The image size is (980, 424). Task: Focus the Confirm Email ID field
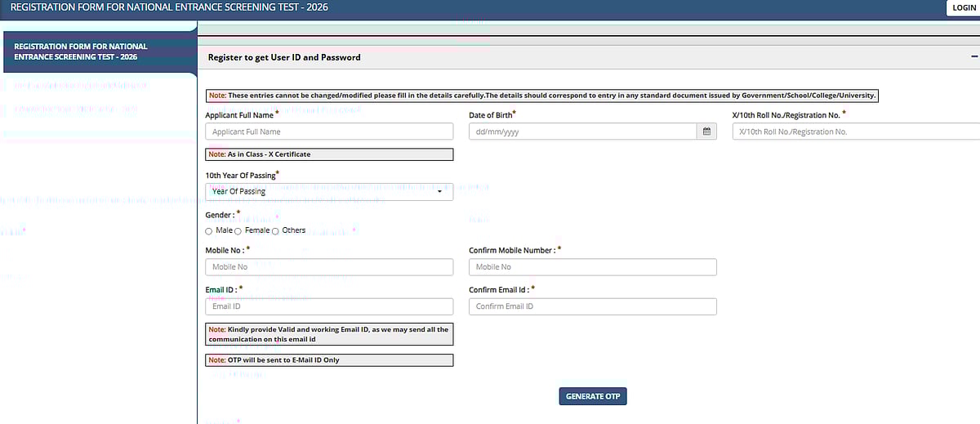[x=592, y=306]
